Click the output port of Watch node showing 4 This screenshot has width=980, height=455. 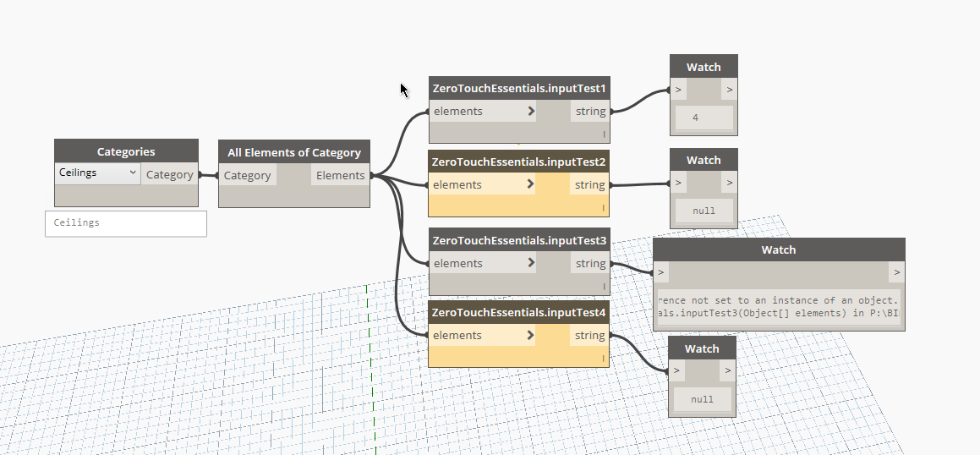click(x=730, y=90)
